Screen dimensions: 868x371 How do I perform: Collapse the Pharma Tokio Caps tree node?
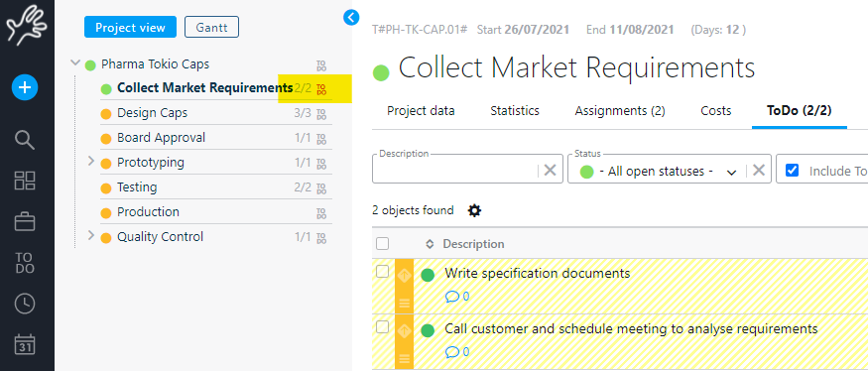click(x=75, y=63)
